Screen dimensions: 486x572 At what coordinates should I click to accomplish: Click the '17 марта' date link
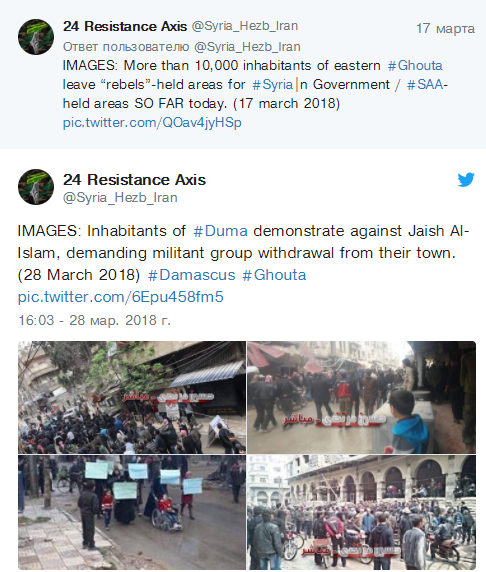click(x=446, y=29)
